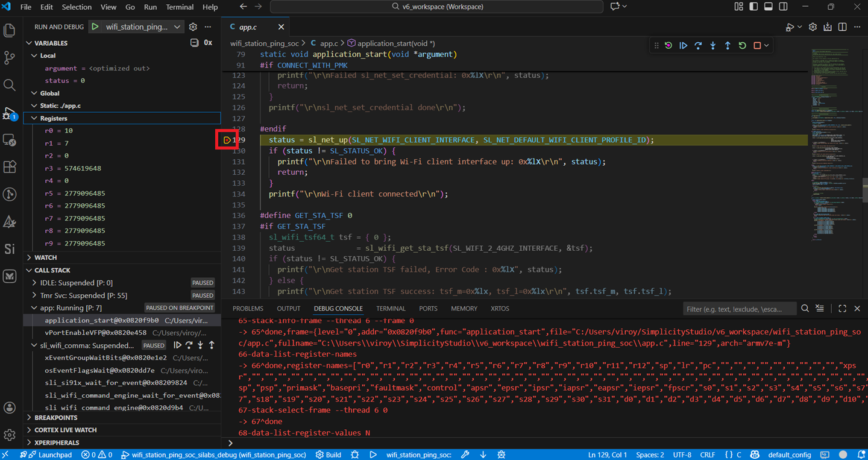Open the Search sidebar icon
This screenshot has height=460, width=868.
(10, 86)
